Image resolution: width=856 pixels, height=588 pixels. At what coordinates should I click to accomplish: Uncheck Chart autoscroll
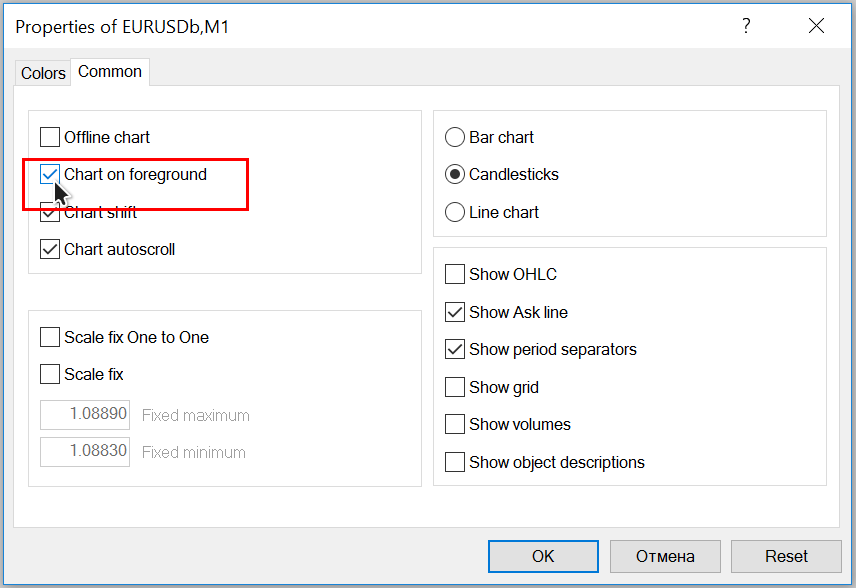point(50,250)
